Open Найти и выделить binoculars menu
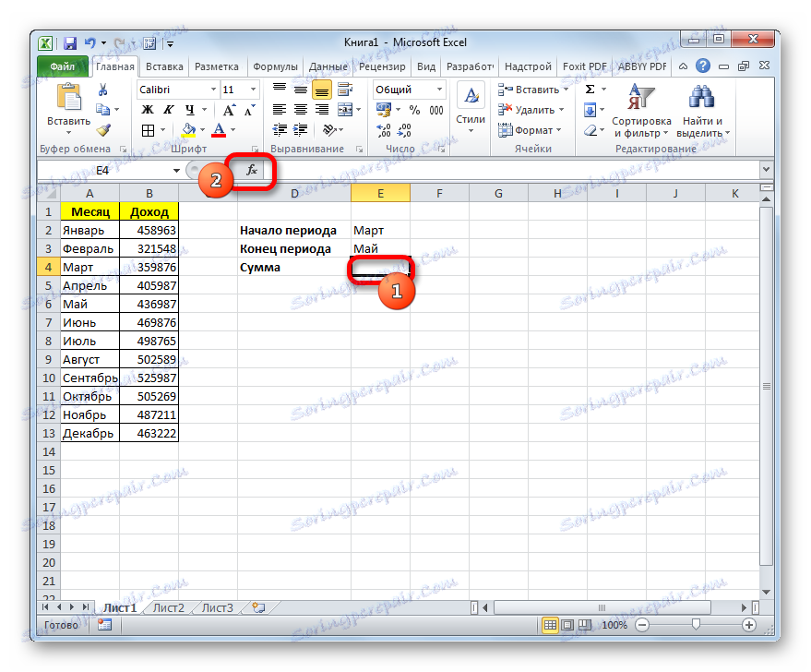This screenshot has height=672, width=811. pyautogui.click(x=702, y=111)
